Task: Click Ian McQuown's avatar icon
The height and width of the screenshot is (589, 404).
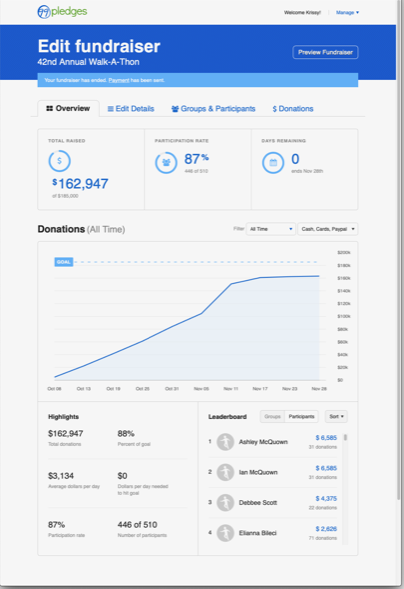Action: 225,472
